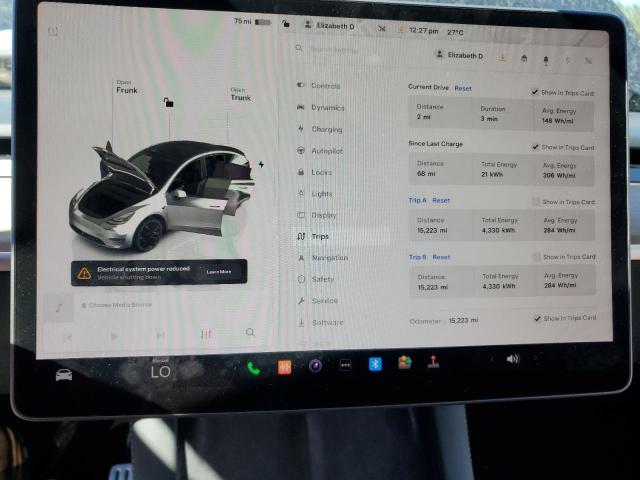The width and height of the screenshot is (640, 480).
Task: Tap the charge port lightning bolt icon
Action: point(261,164)
